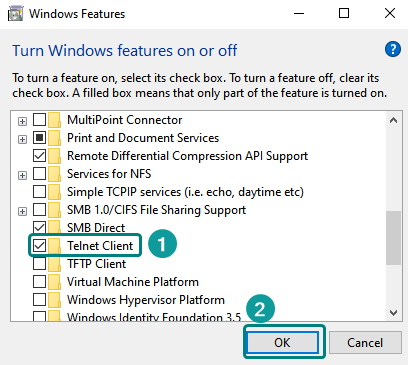Click the Cancel button

click(x=365, y=342)
